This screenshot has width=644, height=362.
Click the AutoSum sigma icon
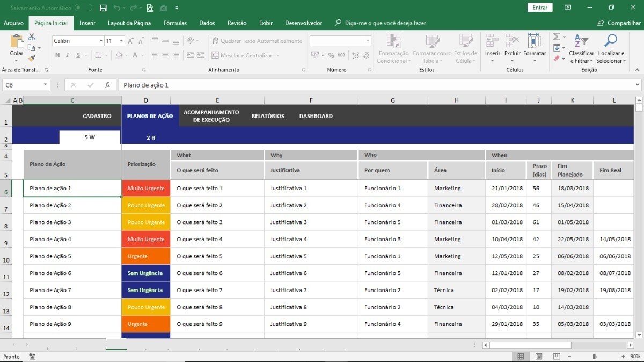(x=557, y=37)
